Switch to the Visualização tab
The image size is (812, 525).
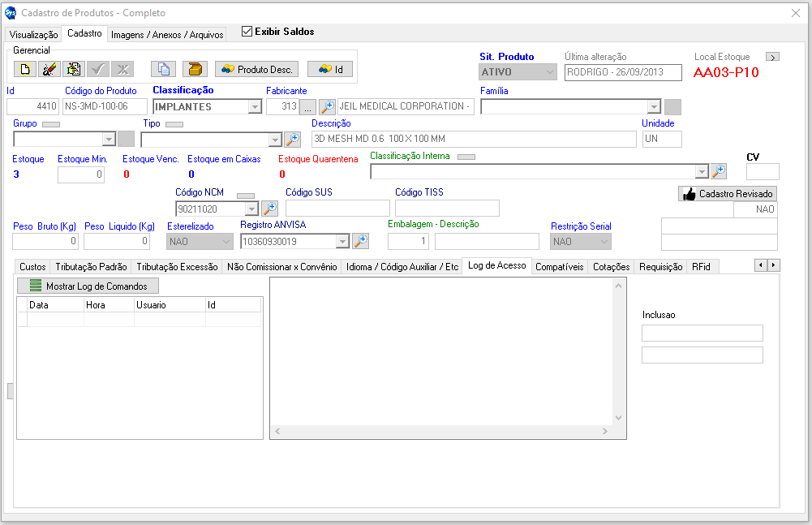tap(33, 35)
